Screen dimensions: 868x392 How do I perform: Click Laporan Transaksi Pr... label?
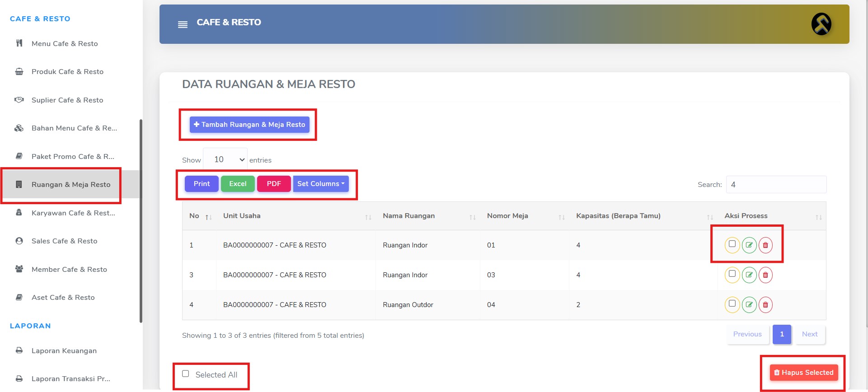(71, 378)
